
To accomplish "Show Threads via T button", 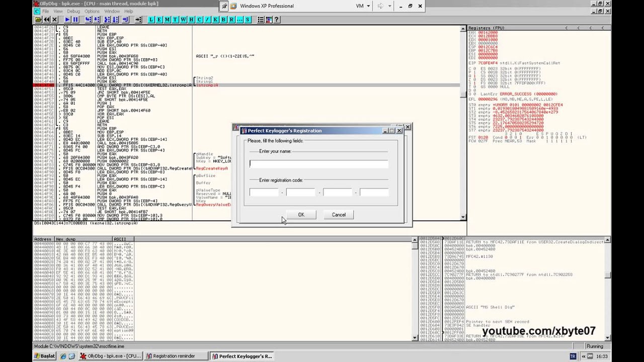I will pyautogui.click(x=175, y=20).
